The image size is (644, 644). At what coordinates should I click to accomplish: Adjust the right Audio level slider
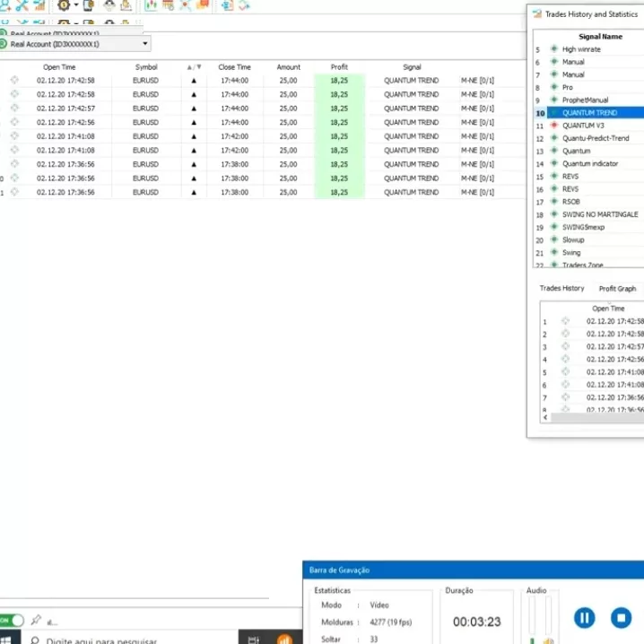pyautogui.click(x=548, y=616)
